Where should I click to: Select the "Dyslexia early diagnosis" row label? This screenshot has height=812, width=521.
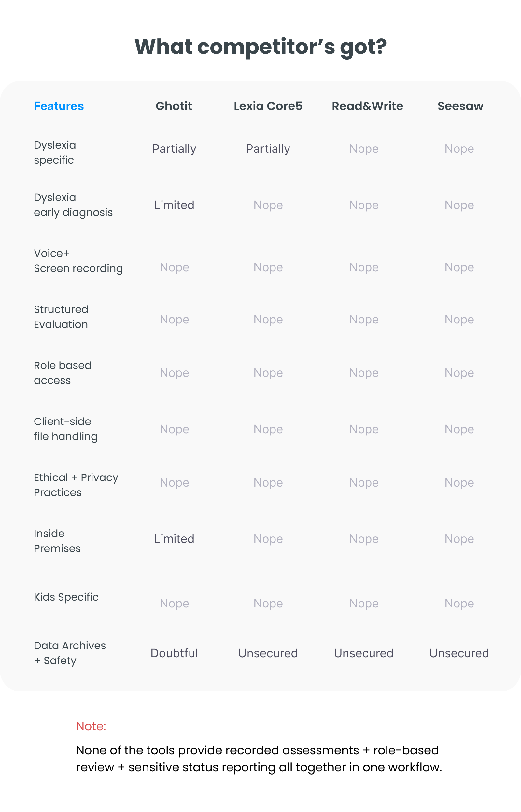click(x=73, y=205)
